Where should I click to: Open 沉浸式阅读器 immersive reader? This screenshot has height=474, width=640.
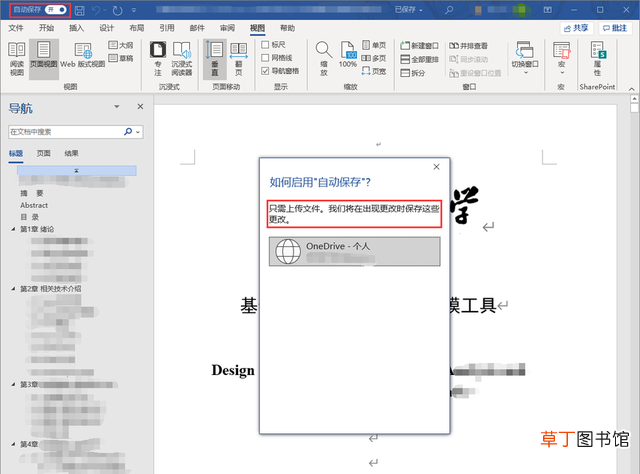pyautogui.click(x=182, y=59)
